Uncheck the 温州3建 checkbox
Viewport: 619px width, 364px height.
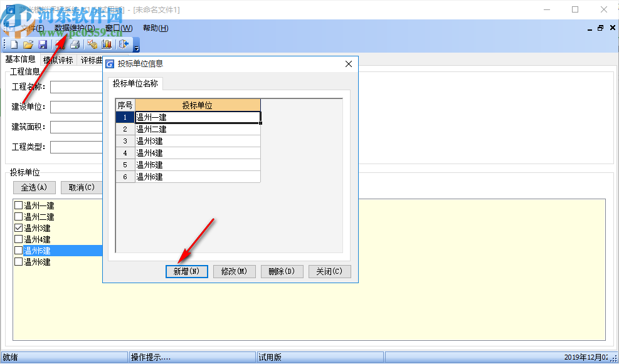pyautogui.click(x=17, y=228)
